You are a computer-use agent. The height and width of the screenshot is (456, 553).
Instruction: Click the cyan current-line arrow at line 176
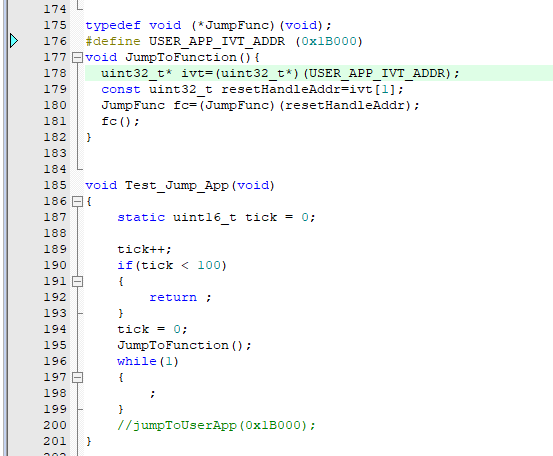(13, 41)
